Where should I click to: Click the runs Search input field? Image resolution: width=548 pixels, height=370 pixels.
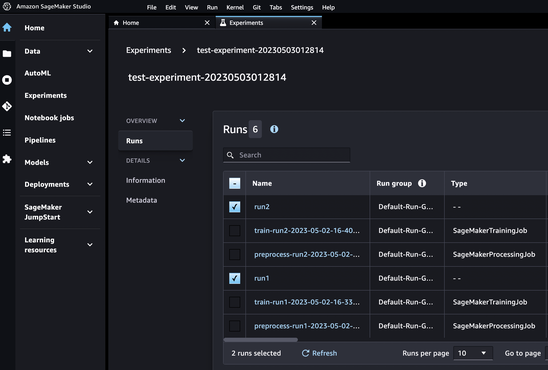(x=287, y=155)
